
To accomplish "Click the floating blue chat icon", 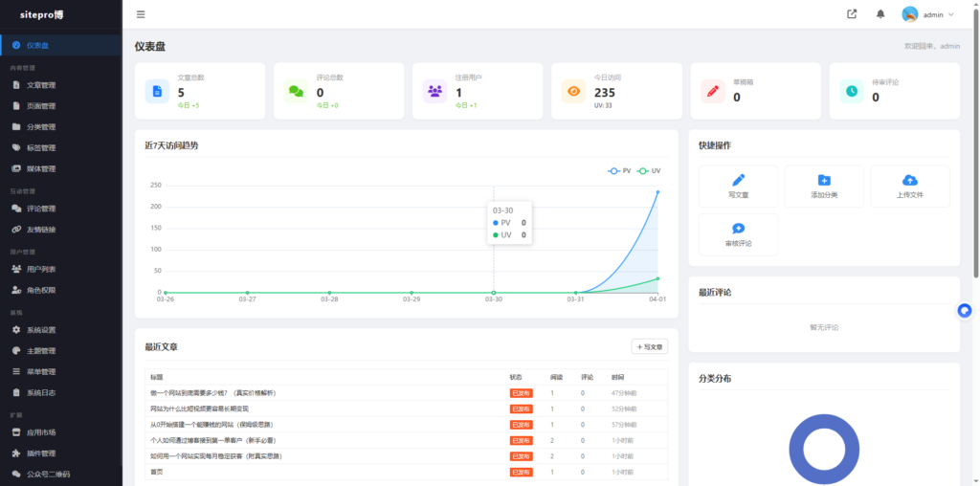I will click(965, 311).
